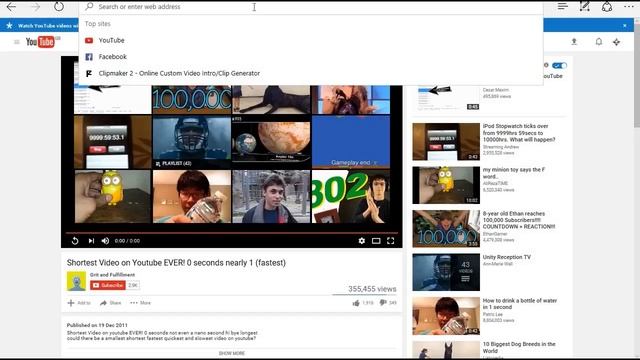This screenshot has width=640, height=360.
Task: Open Unity Reception TV playlist
Action: pyautogui.click(x=507, y=257)
